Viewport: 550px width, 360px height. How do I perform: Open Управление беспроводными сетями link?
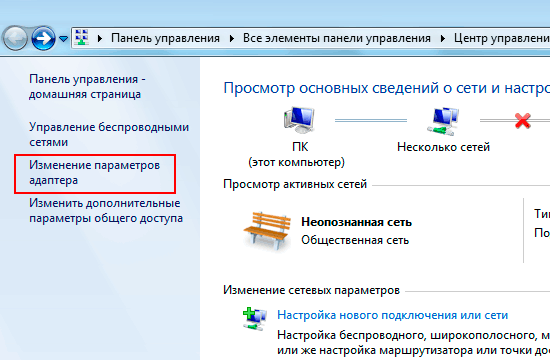click(109, 134)
